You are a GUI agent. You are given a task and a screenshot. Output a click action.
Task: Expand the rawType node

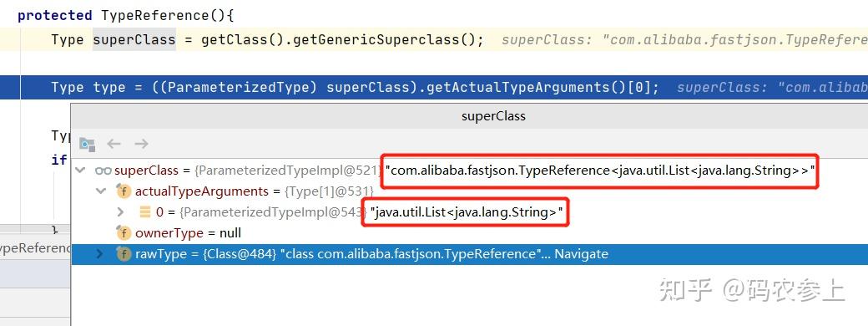(99, 254)
